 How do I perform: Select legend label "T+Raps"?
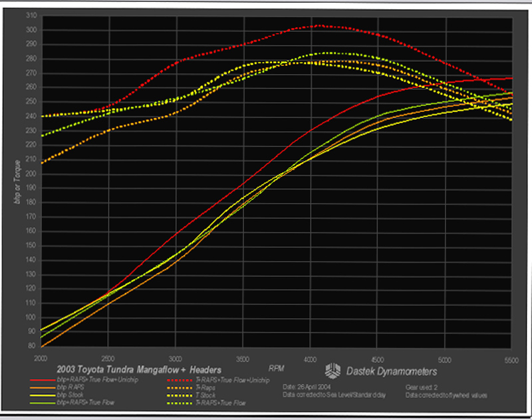(x=205, y=388)
